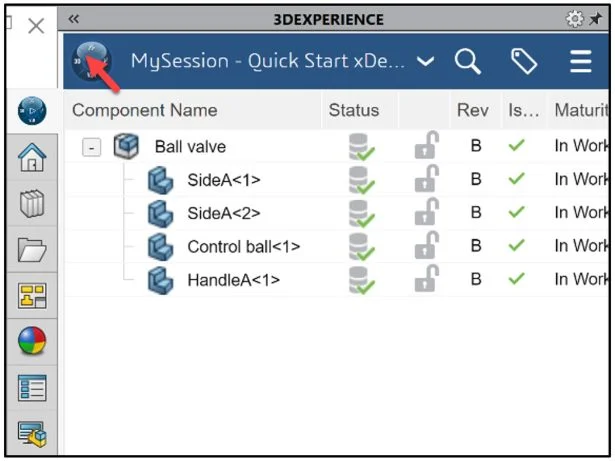Open the hamburger menu in header

pos(581,62)
